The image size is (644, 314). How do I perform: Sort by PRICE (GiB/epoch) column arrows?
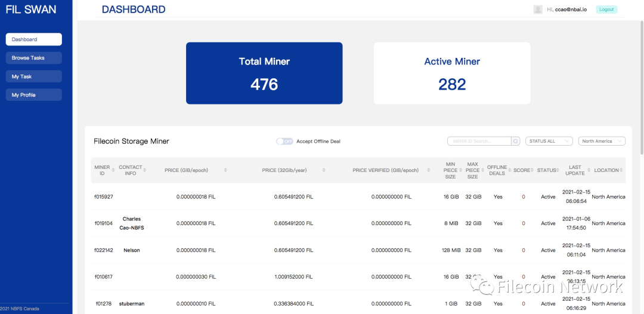click(x=225, y=170)
